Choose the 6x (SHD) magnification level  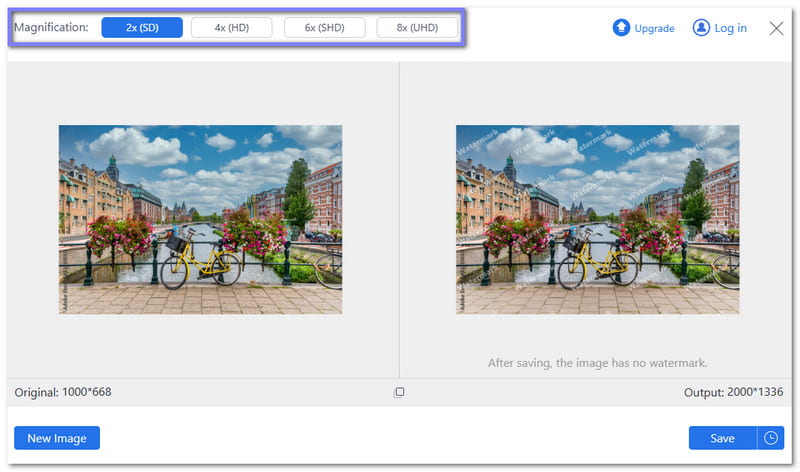coord(324,28)
